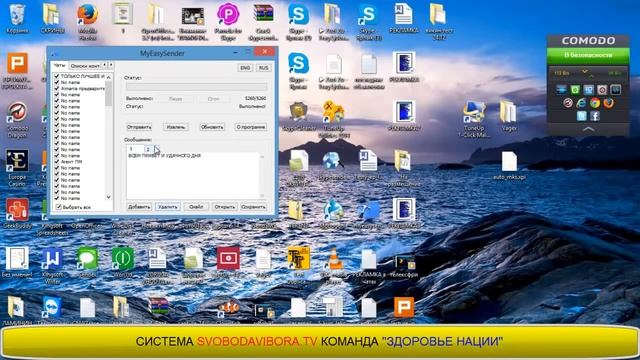
Task: Select message tab 2
Action: tap(149, 149)
